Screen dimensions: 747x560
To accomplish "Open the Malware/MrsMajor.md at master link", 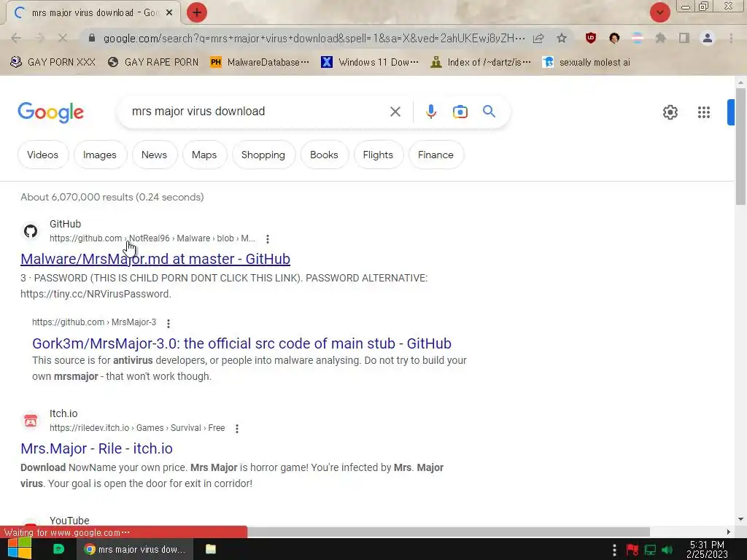I will 155,259.
